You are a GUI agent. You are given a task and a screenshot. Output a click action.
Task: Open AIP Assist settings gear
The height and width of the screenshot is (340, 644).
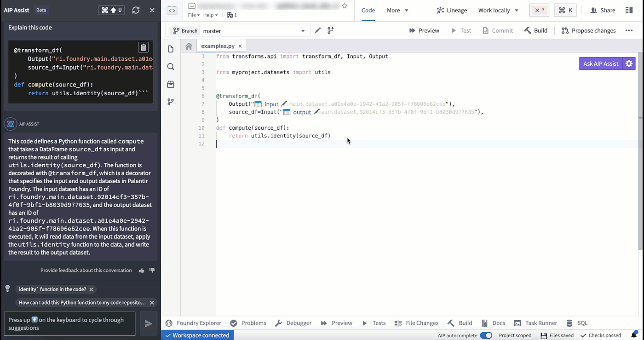tap(629, 63)
